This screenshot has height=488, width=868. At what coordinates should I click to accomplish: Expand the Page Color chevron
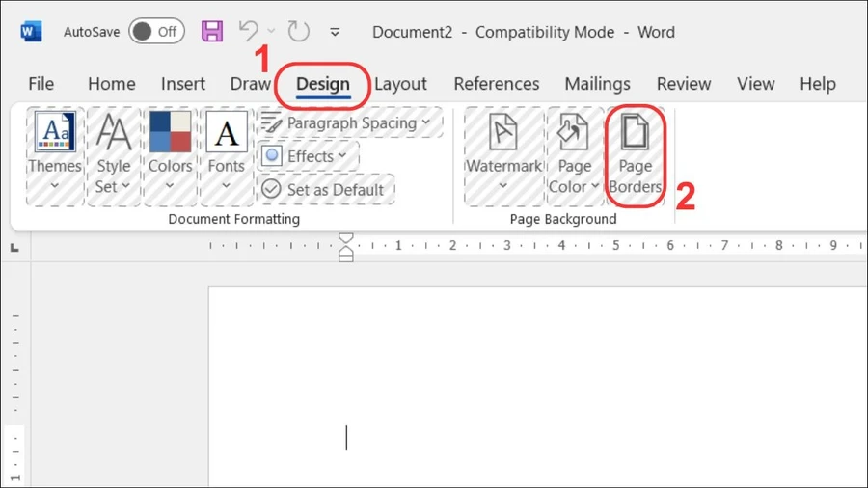point(594,186)
